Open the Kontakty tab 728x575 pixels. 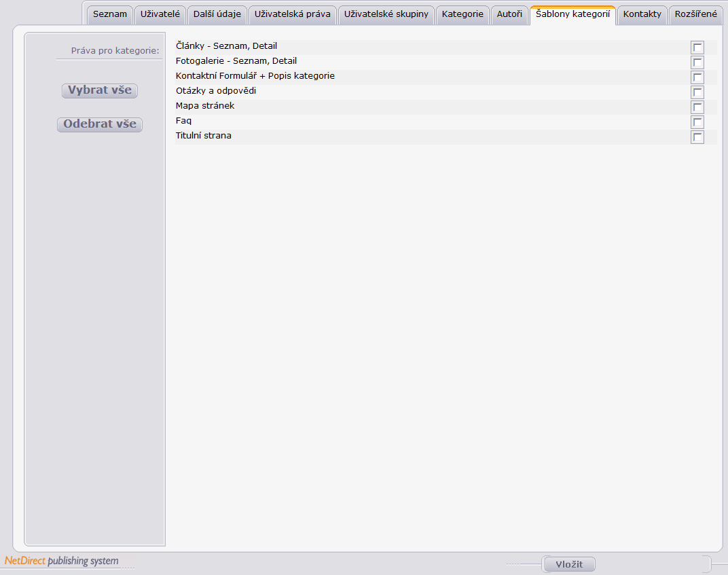point(642,14)
